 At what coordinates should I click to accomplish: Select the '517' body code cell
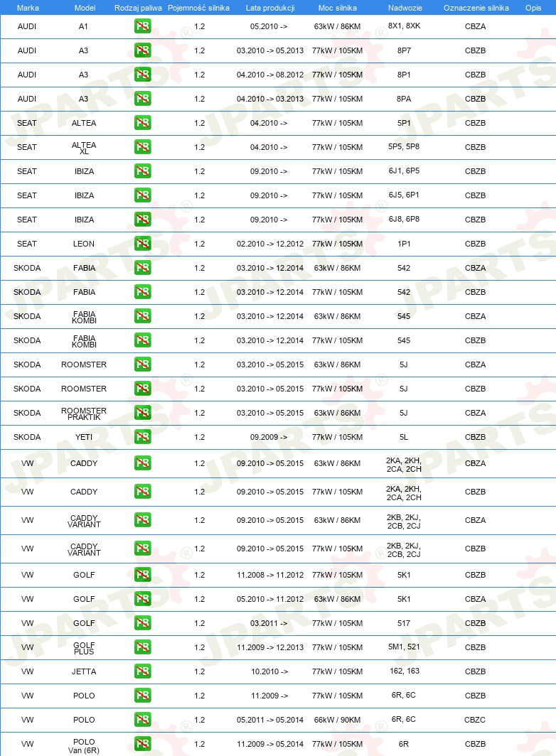[x=403, y=623]
